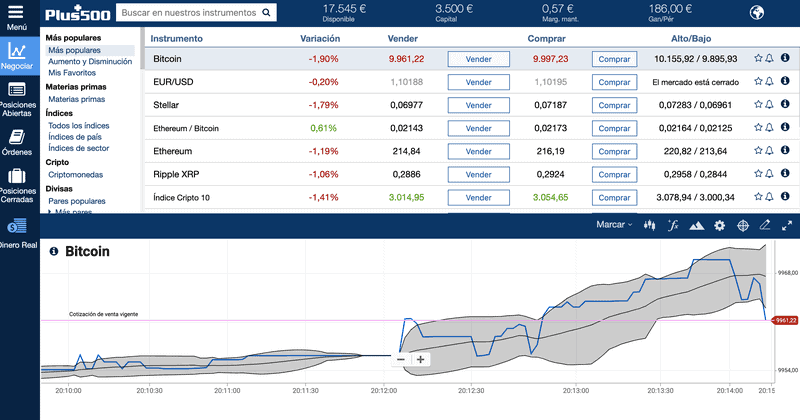
Task: Open Pares populares category
Action: pyautogui.click(x=77, y=201)
